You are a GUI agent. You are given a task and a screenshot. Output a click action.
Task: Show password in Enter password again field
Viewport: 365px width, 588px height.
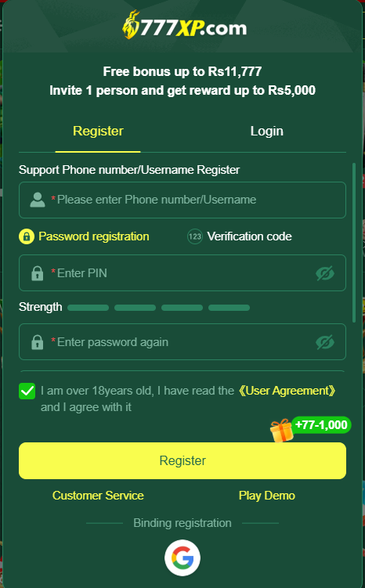[325, 342]
